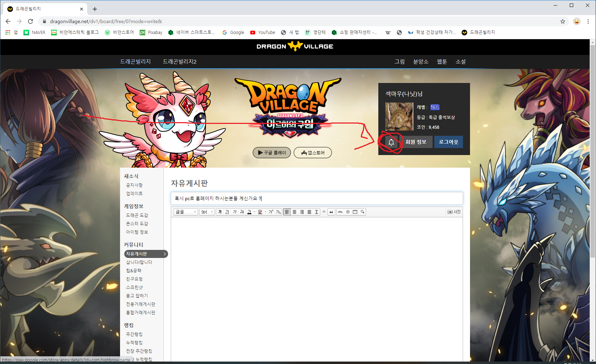Open the 앱스토어 link

pos(313,153)
